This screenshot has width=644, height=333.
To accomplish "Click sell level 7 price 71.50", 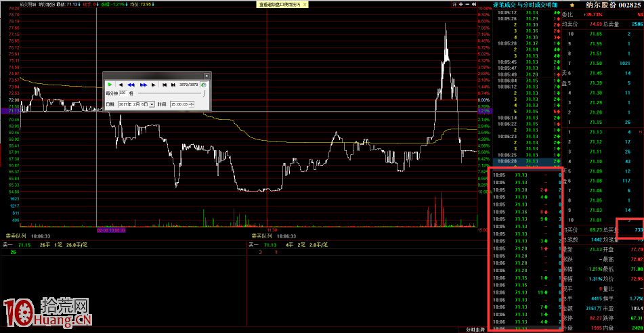I will coord(595,63).
